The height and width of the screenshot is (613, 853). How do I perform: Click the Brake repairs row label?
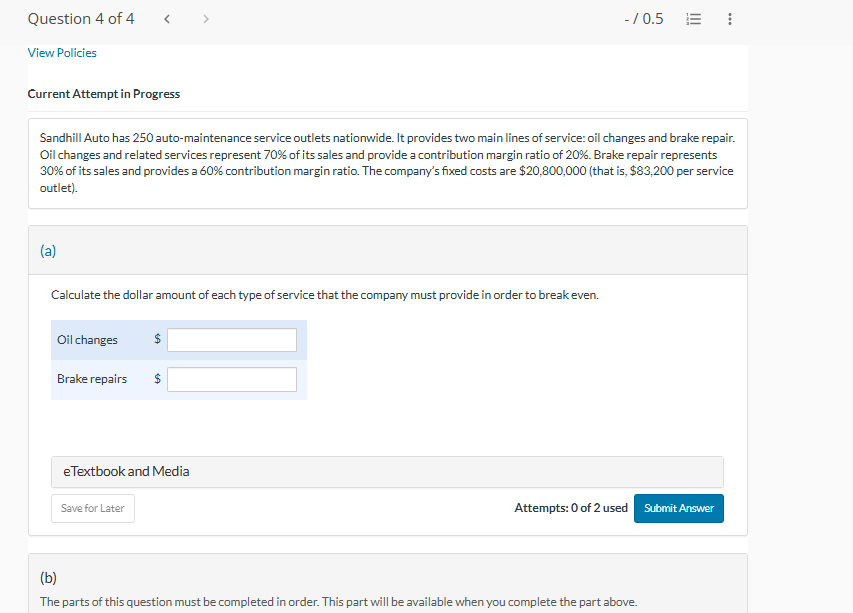tap(92, 379)
